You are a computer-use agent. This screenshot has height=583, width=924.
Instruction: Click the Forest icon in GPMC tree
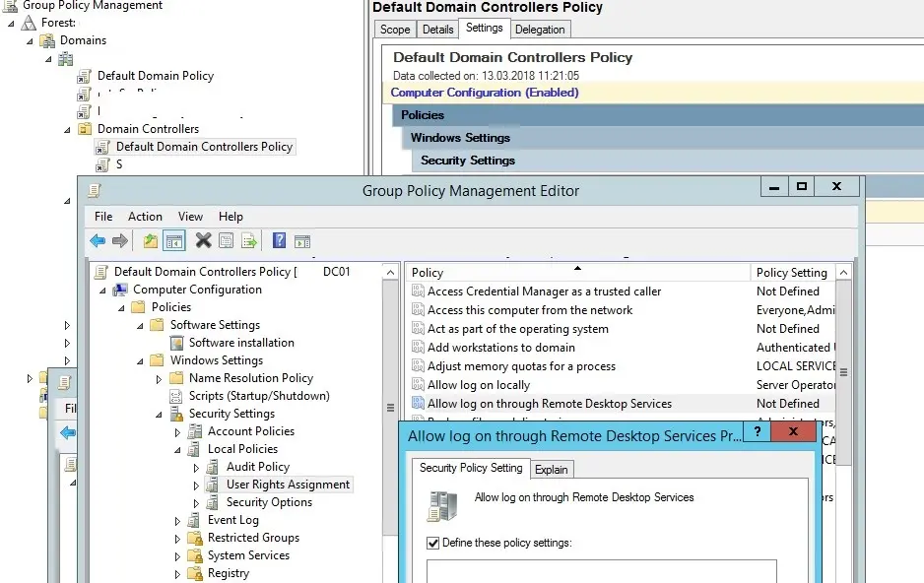[x=29, y=23]
